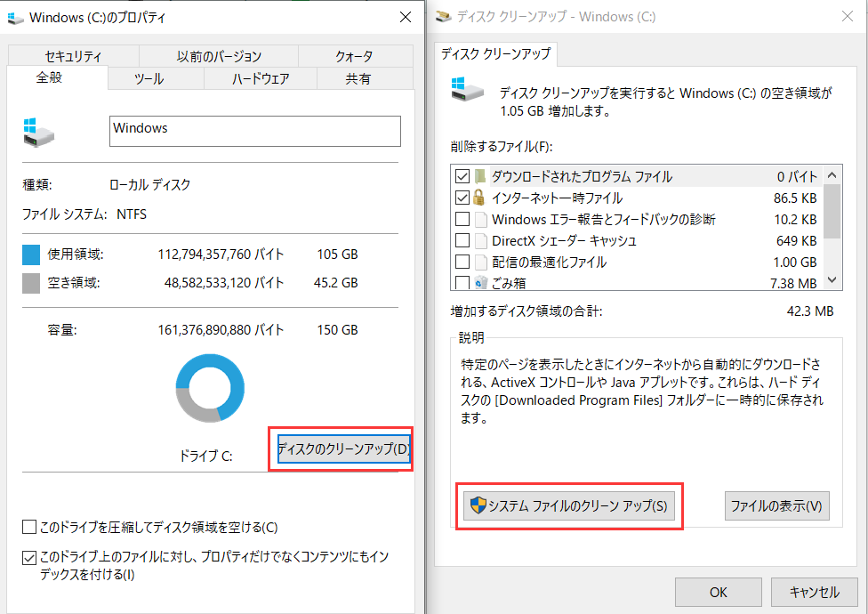The height and width of the screenshot is (614, 868).
Task: Click the drive name field containing Windows
Action: (254, 131)
